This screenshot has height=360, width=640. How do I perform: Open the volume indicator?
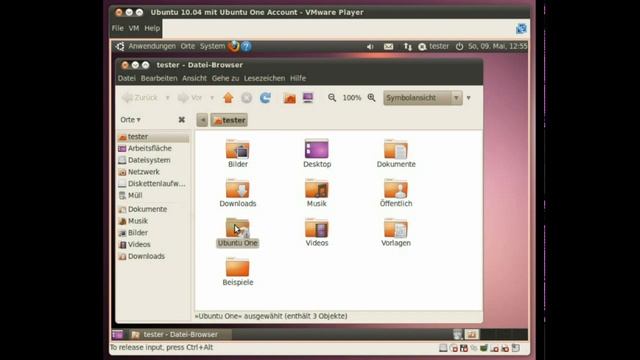tap(370, 47)
